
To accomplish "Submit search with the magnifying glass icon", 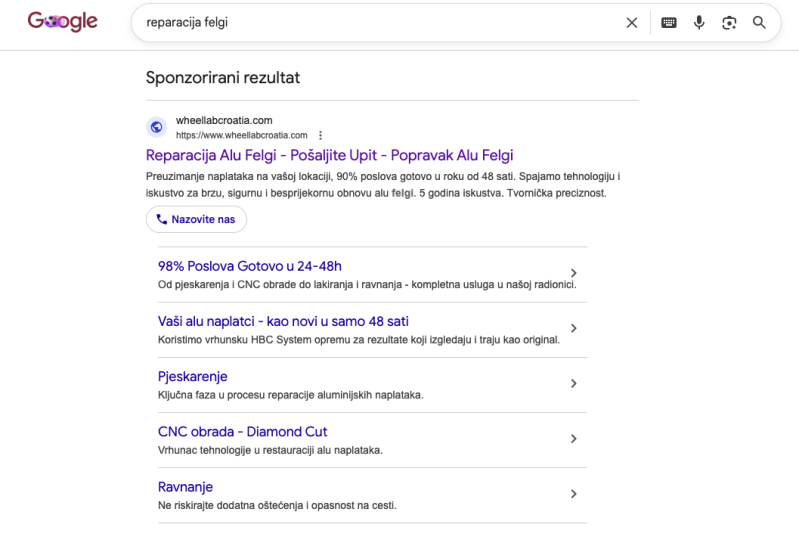I will (759, 22).
